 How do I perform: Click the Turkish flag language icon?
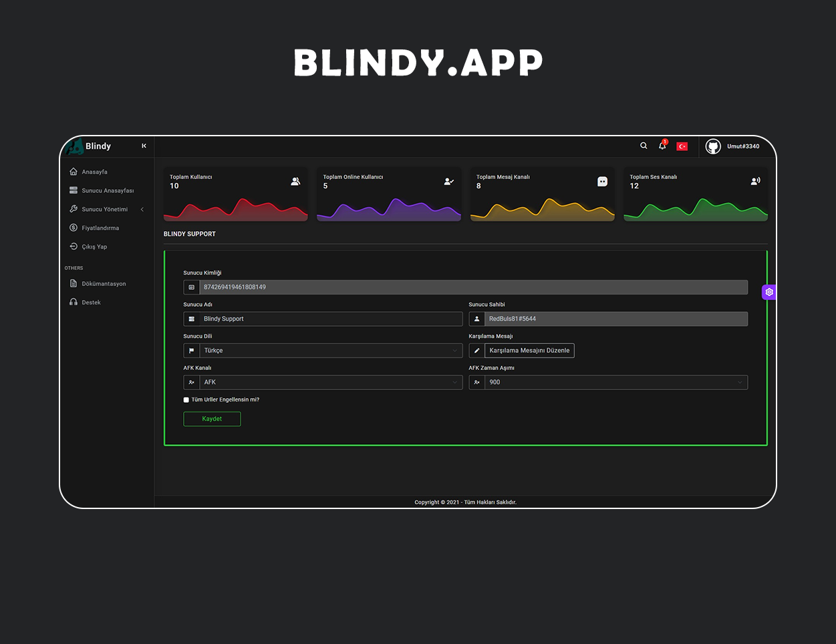[x=682, y=146]
